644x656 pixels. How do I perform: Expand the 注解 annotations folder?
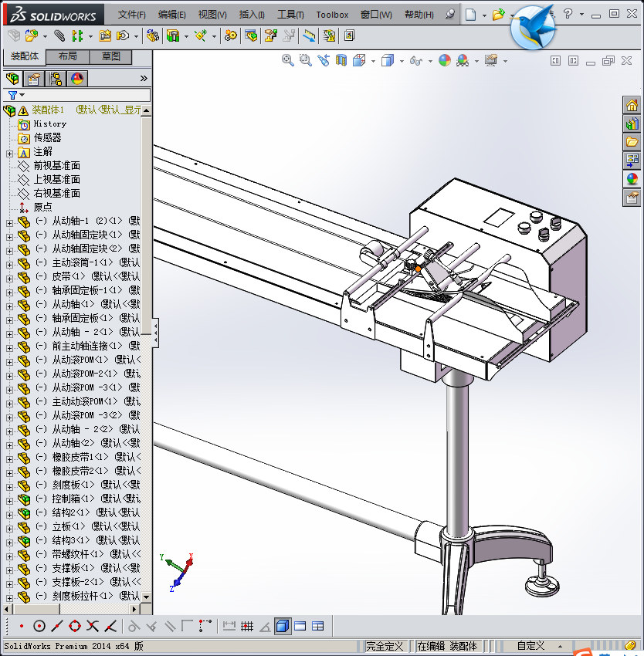click(9, 154)
